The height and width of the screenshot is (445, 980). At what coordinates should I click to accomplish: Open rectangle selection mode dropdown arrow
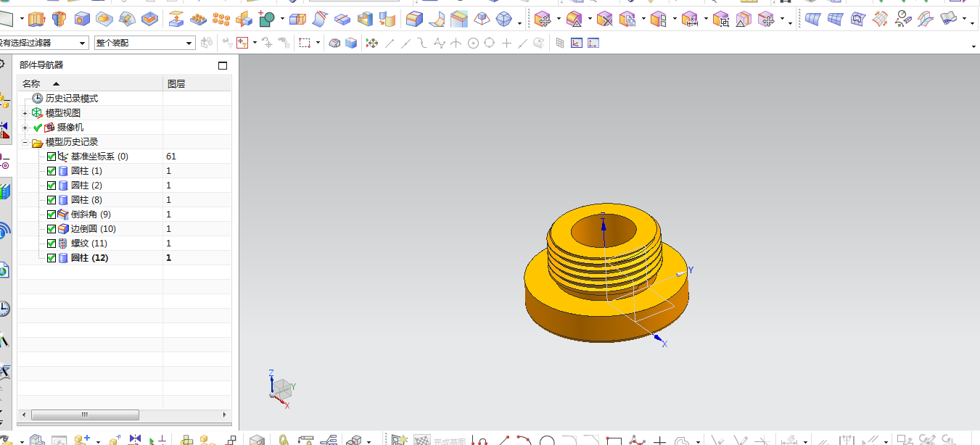(x=318, y=43)
